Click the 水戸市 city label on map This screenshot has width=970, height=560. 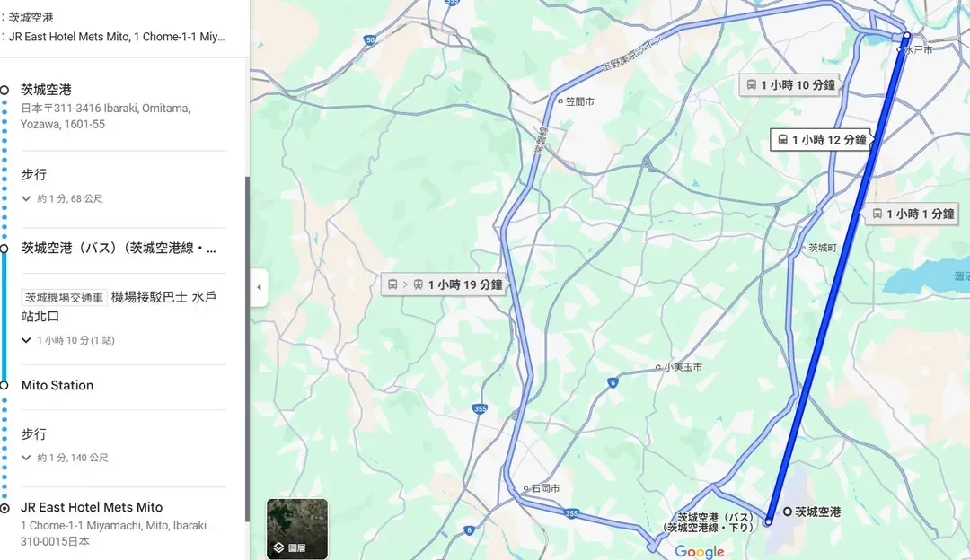pos(918,49)
